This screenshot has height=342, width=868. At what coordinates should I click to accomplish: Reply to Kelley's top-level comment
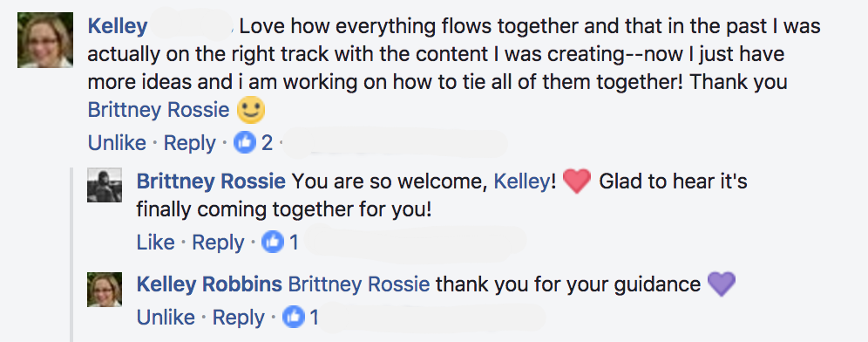(190, 143)
